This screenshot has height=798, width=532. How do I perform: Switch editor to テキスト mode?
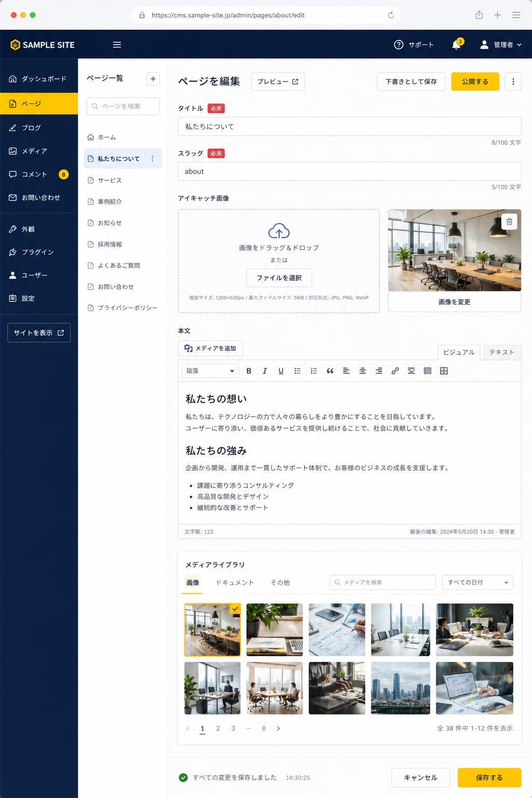point(502,352)
